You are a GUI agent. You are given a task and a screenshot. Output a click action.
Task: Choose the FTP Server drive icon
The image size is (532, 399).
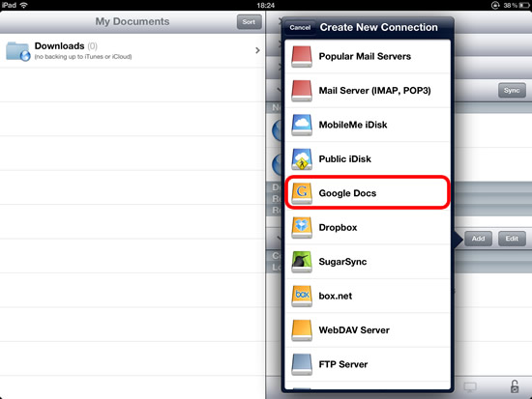click(x=302, y=364)
